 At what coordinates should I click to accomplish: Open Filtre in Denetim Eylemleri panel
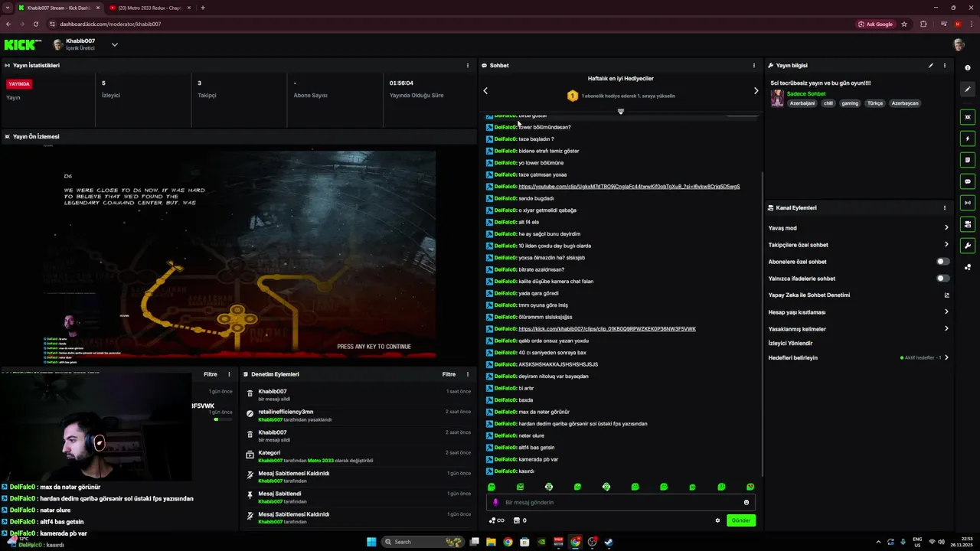pyautogui.click(x=449, y=374)
